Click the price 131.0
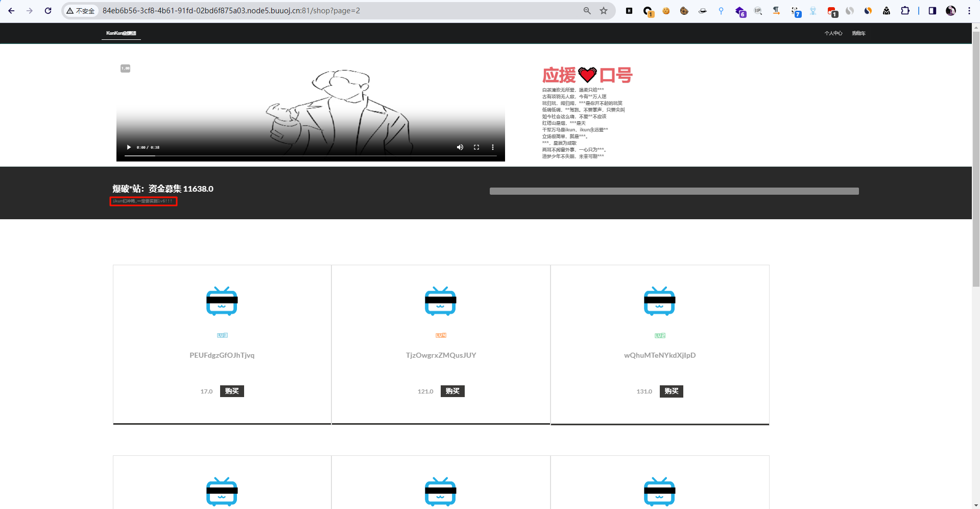980x509 pixels. (644, 391)
